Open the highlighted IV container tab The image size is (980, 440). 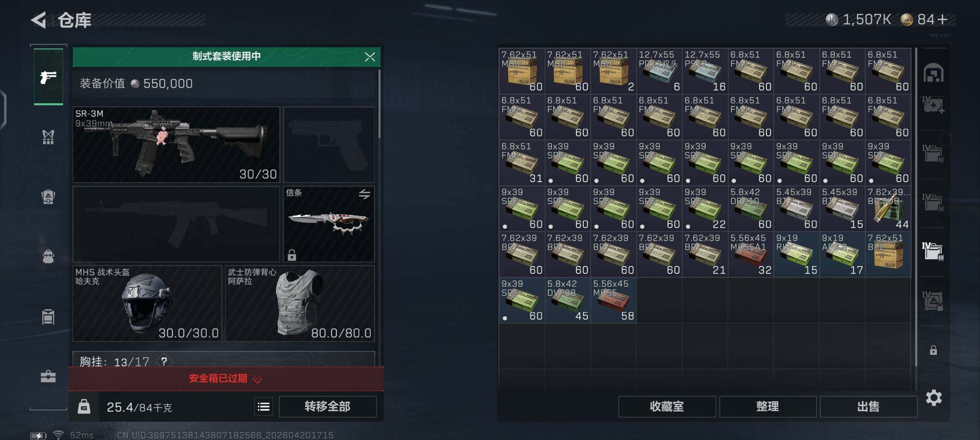(x=933, y=251)
